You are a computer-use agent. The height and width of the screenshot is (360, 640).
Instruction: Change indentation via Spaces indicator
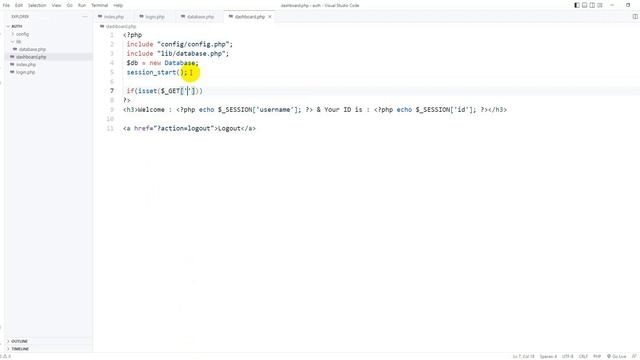tap(548, 357)
